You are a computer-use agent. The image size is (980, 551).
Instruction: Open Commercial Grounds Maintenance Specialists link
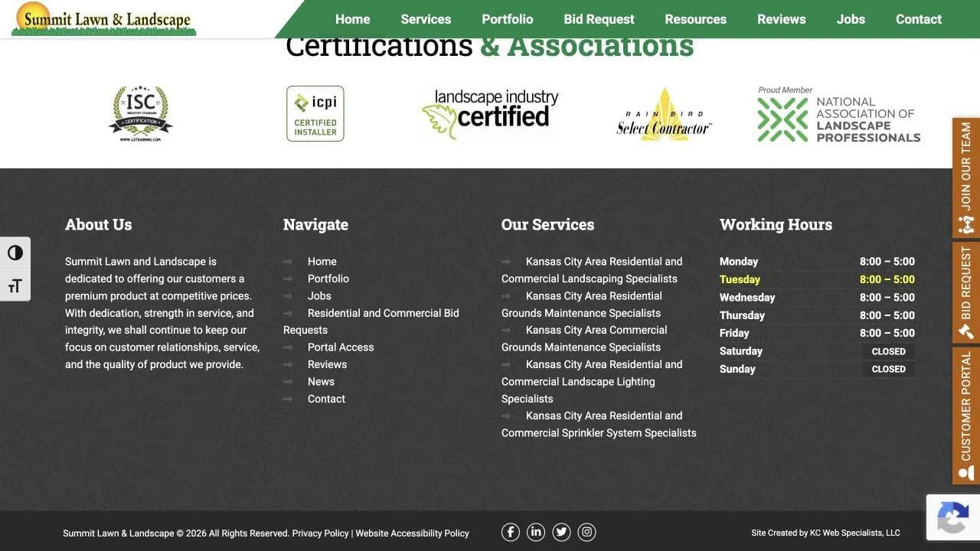point(584,338)
